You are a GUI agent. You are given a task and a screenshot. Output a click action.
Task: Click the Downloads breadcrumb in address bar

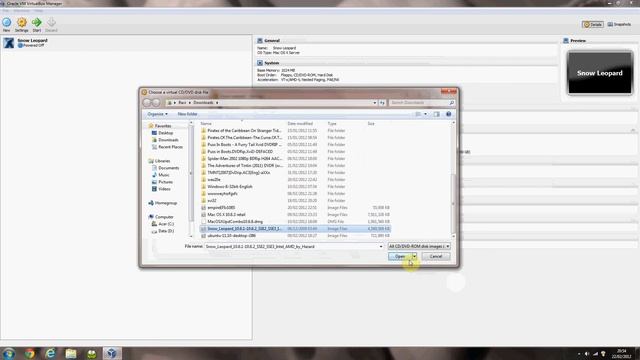(x=203, y=103)
